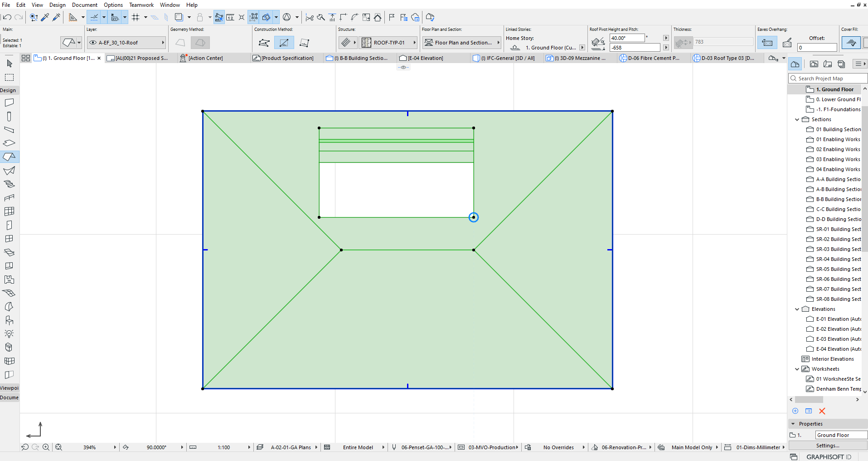Open the File menu
Image resolution: width=868 pixels, height=461 pixels.
(x=6, y=5)
